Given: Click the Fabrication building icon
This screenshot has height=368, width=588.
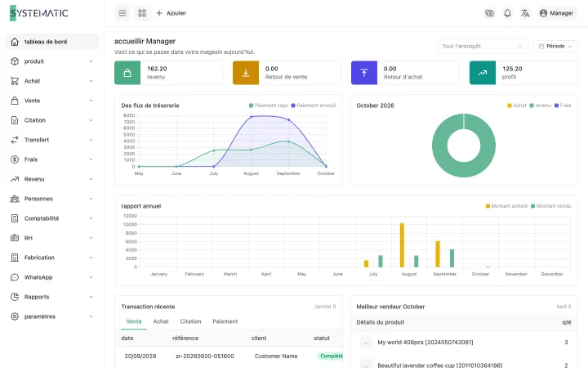Looking at the screenshot, I should 15,258.
